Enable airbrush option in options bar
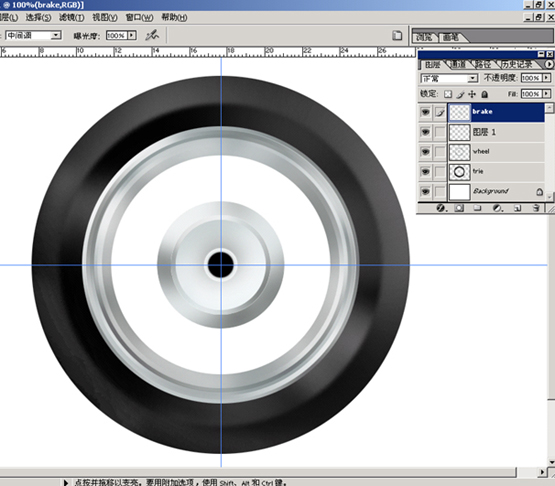This screenshot has height=486, width=555. click(x=152, y=35)
